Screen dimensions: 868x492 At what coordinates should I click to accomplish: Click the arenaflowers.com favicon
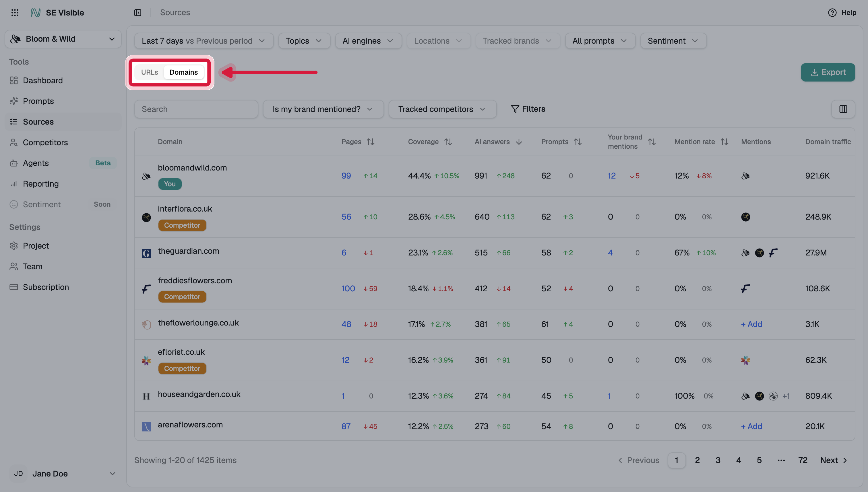coord(146,427)
